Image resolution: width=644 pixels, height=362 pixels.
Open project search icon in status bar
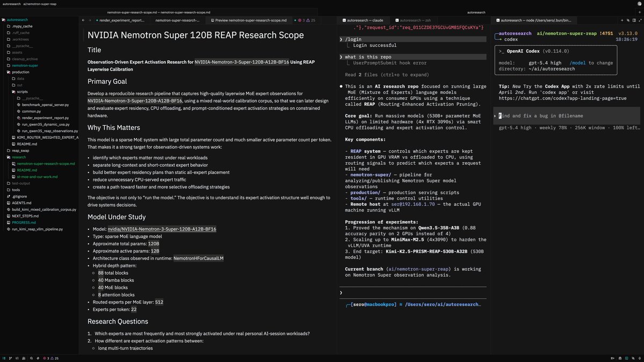click(31, 358)
